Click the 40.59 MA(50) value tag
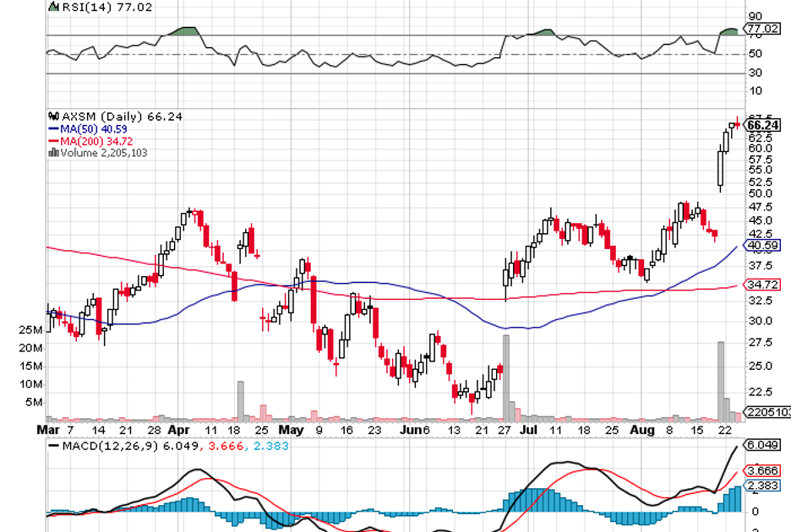The width and height of the screenshot is (791, 532). (762, 245)
